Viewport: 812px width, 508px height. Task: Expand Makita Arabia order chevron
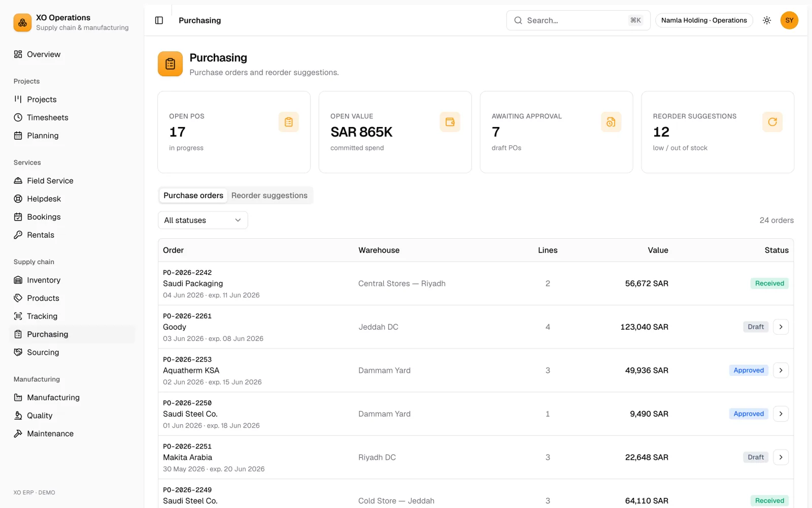tap(781, 457)
